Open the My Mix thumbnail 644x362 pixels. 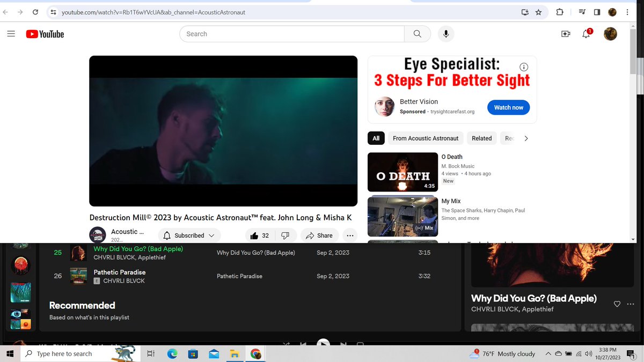pos(402,216)
